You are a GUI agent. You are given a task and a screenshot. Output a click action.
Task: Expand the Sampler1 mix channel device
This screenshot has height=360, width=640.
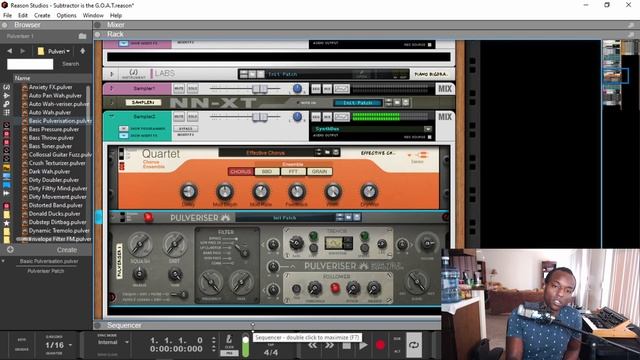(111, 88)
